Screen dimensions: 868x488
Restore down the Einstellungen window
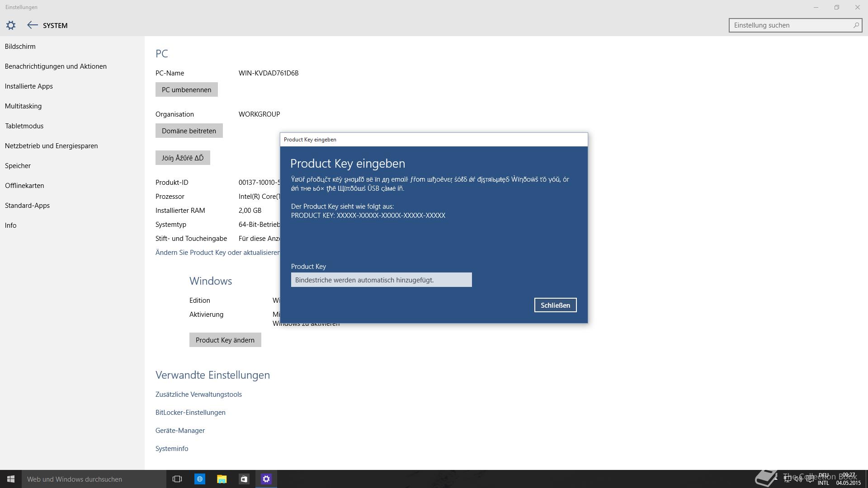(837, 7)
